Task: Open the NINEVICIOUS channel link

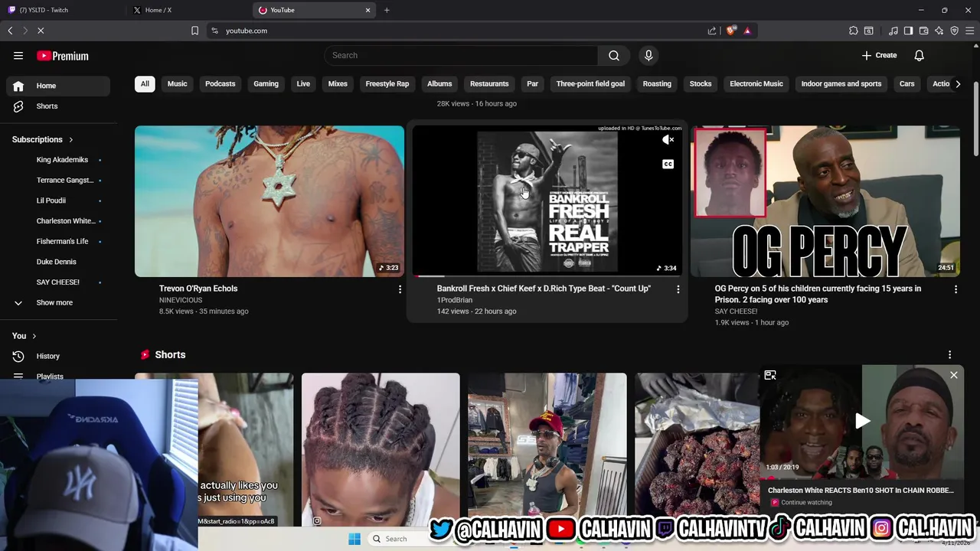Action: point(181,300)
